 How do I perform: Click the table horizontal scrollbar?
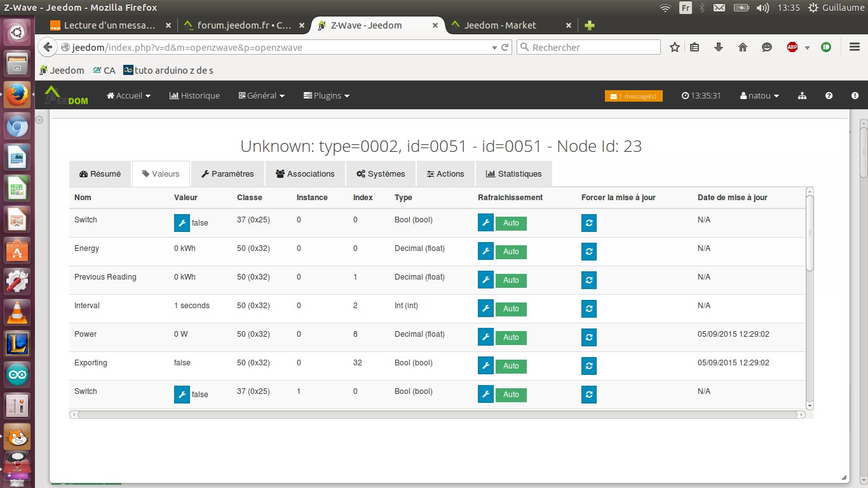[x=437, y=414]
